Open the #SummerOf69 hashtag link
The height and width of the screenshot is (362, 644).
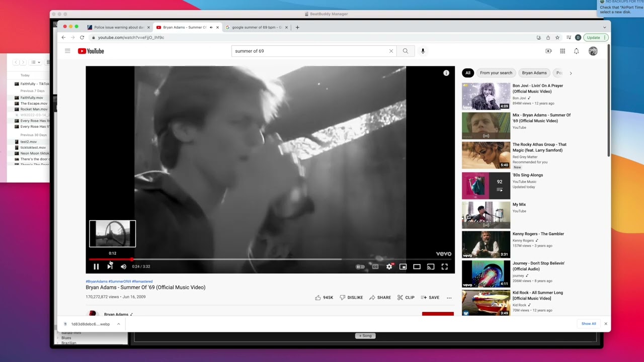pyautogui.click(x=120, y=282)
